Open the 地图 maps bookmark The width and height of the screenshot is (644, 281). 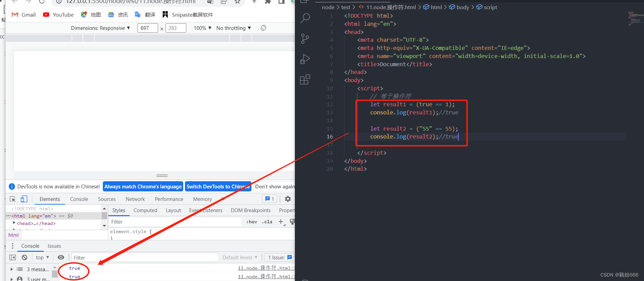[x=91, y=15]
